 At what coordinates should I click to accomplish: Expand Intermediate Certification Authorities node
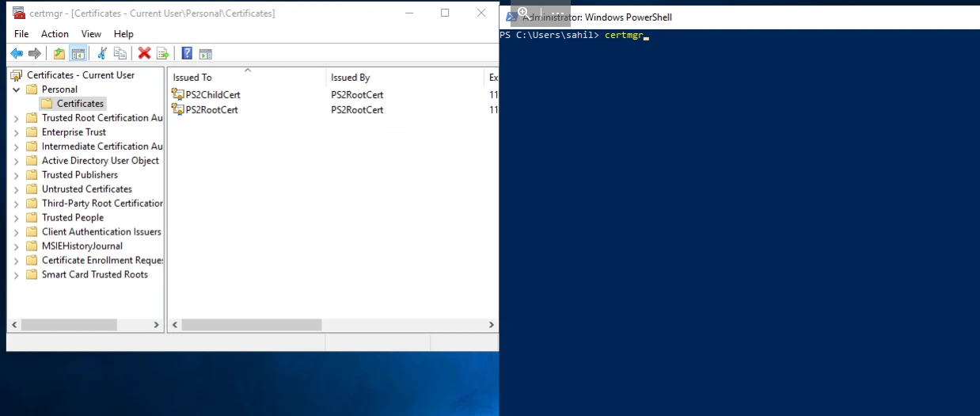16,147
